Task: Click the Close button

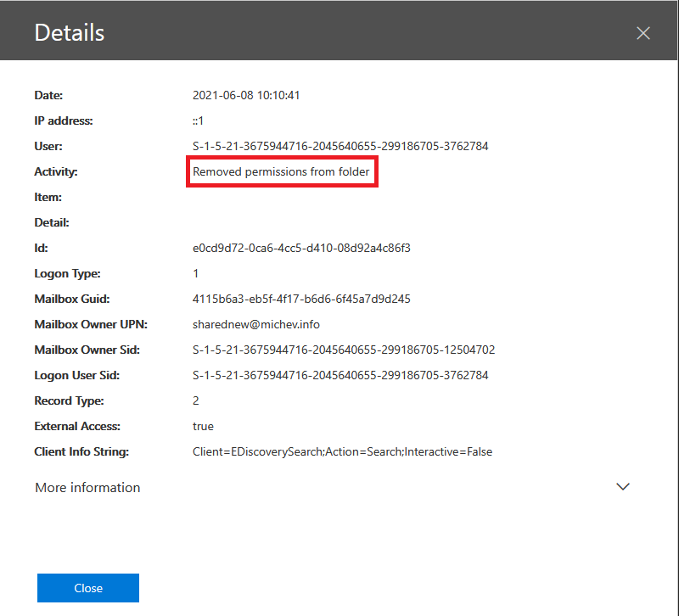Action: point(87,587)
